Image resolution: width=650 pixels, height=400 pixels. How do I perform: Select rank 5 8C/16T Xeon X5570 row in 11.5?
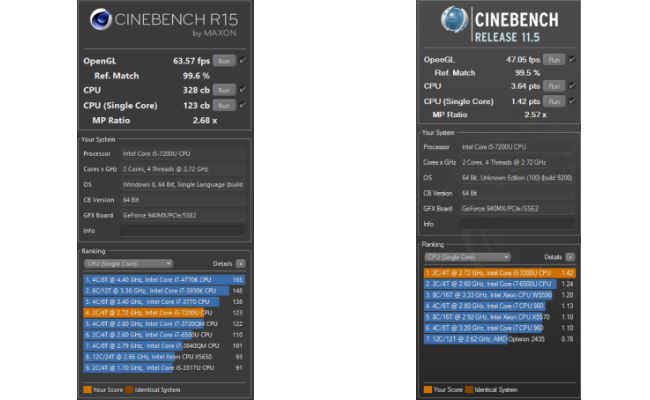500,317
